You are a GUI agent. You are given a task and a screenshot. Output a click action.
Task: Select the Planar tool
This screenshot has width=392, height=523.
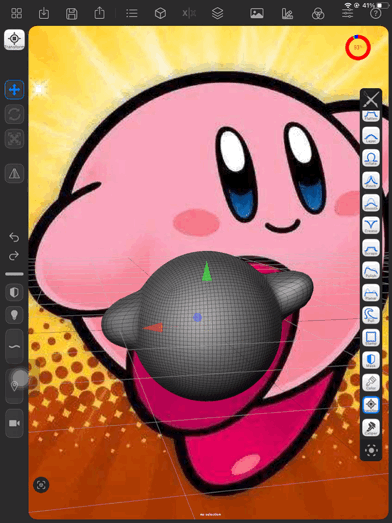click(371, 293)
